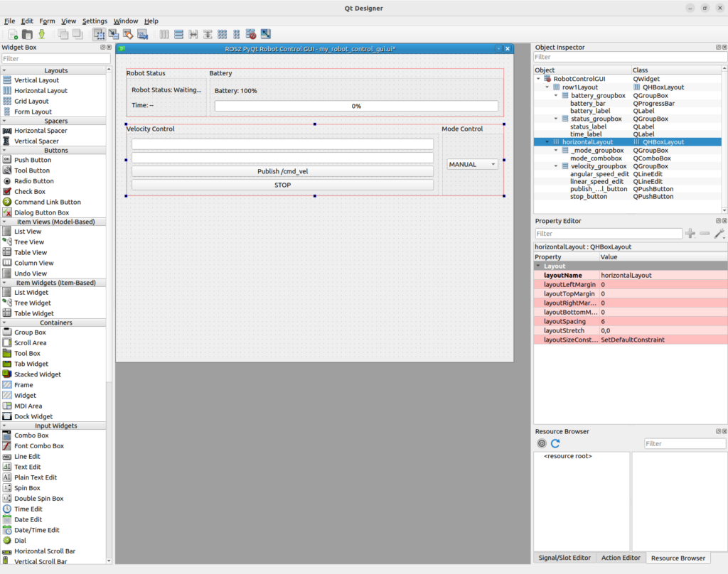Switch to Action Editor tab
Image resolution: width=728 pixels, height=574 pixels.
tap(621, 558)
